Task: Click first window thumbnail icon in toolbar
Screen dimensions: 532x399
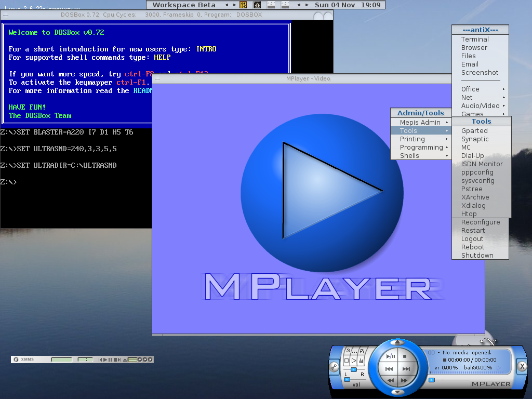Action: tap(271, 5)
